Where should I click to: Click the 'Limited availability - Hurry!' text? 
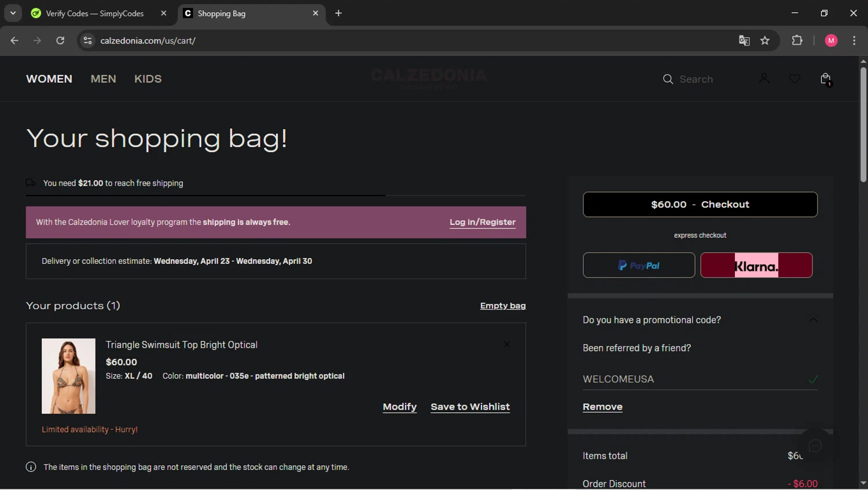(90, 429)
